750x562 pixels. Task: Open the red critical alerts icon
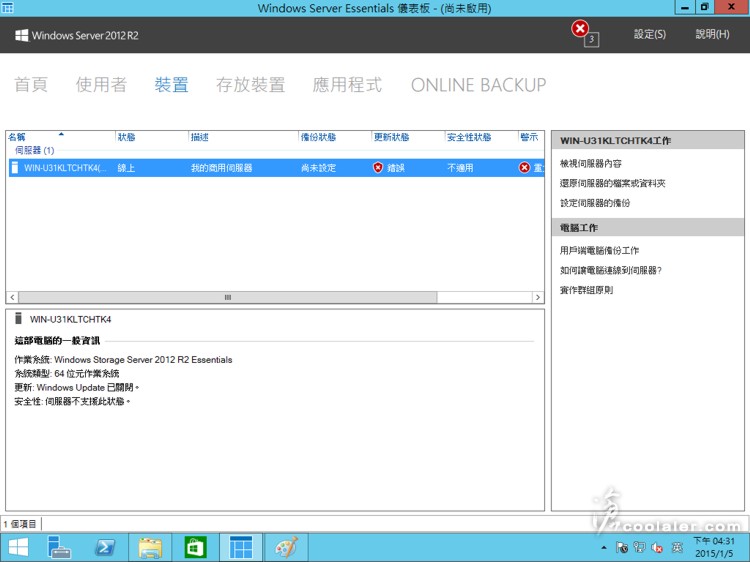point(580,29)
